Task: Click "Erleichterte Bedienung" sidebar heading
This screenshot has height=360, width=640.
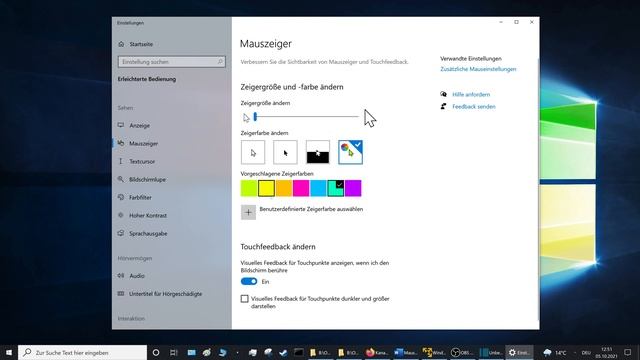Action: click(x=147, y=79)
